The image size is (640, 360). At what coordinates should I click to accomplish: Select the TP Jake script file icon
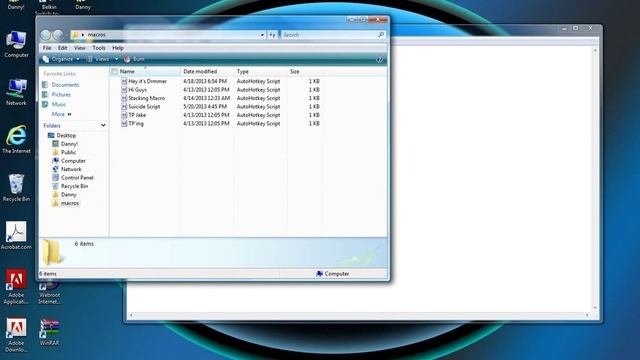124,115
